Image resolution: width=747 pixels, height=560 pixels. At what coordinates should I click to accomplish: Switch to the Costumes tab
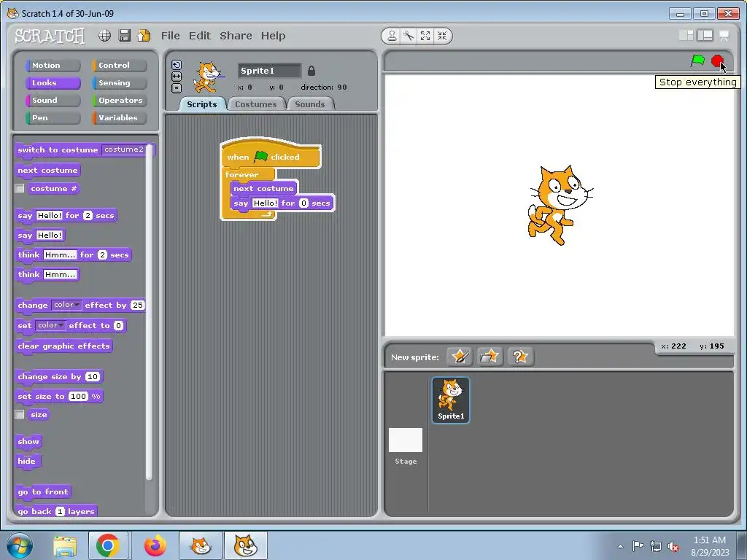256,104
